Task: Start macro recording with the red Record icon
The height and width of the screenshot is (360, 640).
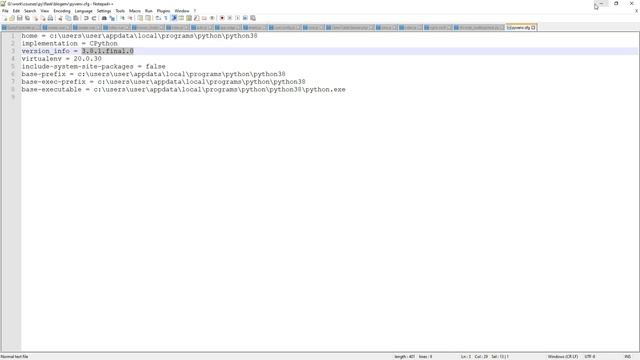Action: tap(222, 18)
